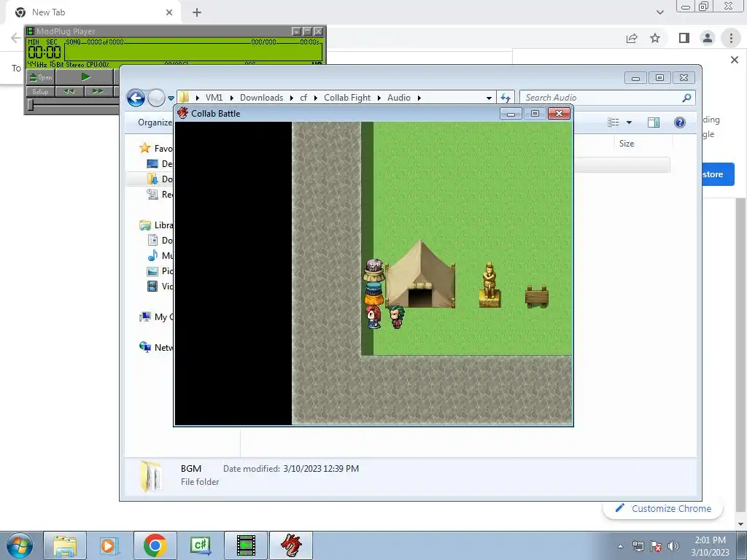This screenshot has width=747, height=560.
Task: Click the Collab Battle title bar icon
Action: click(x=183, y=113)
